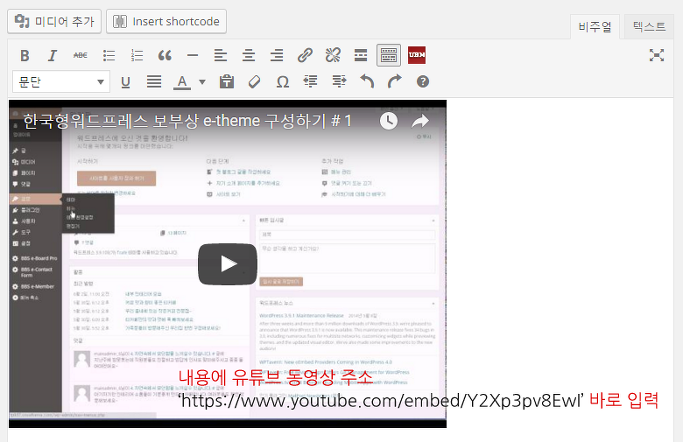Clear formatting with the eraser icon
Image resolution: width=683 pixels, height=442 pixels.
(254, 82)
